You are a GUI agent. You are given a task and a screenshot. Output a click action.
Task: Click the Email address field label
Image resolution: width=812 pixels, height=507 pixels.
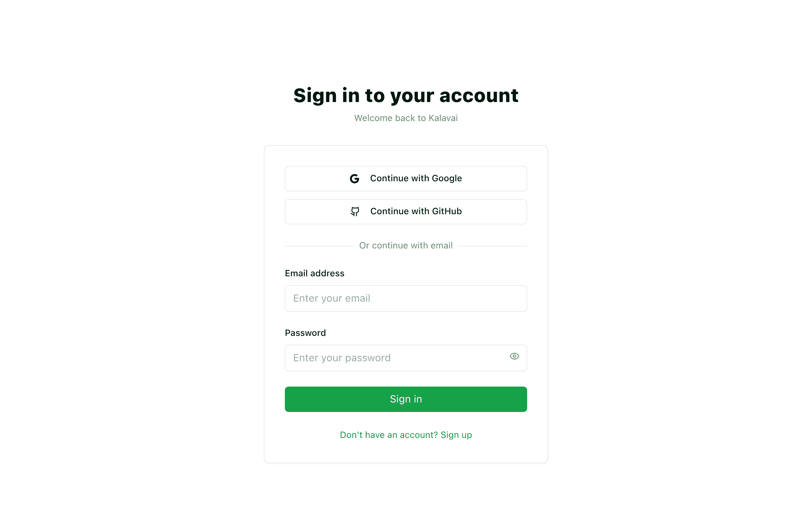coord(314,273)
